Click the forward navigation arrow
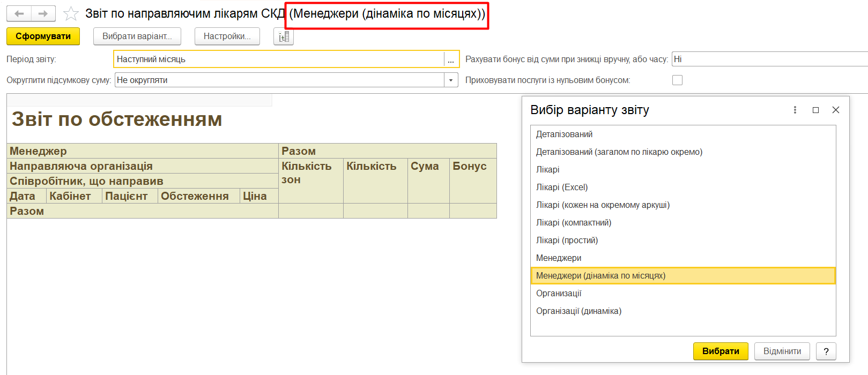This screenshot has height=375, width=868. coord(43,14)
